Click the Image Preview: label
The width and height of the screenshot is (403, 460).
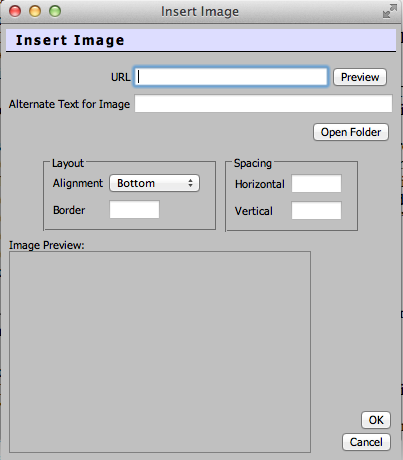click(47, 245)
